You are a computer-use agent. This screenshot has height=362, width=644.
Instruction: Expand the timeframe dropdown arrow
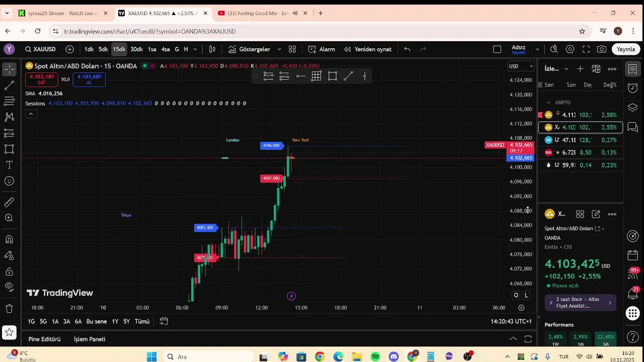(195, 49)
